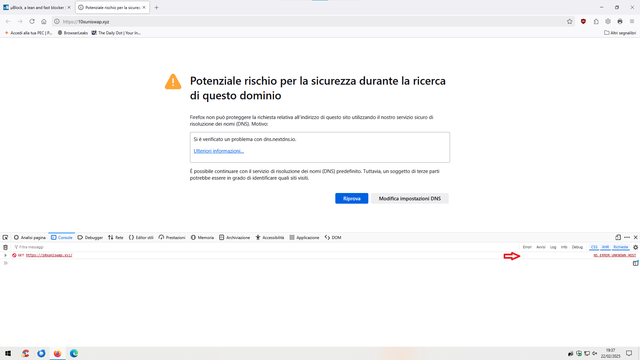Open the Firefox hamburger application menu
The width and height of the screenshot is (640, 360).
(632, 22)
